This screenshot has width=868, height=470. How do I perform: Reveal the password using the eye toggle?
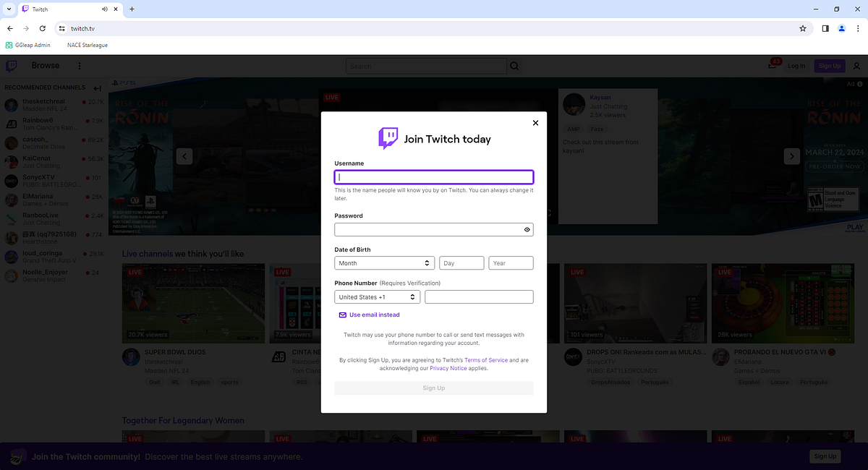click(x=527, y=229)
